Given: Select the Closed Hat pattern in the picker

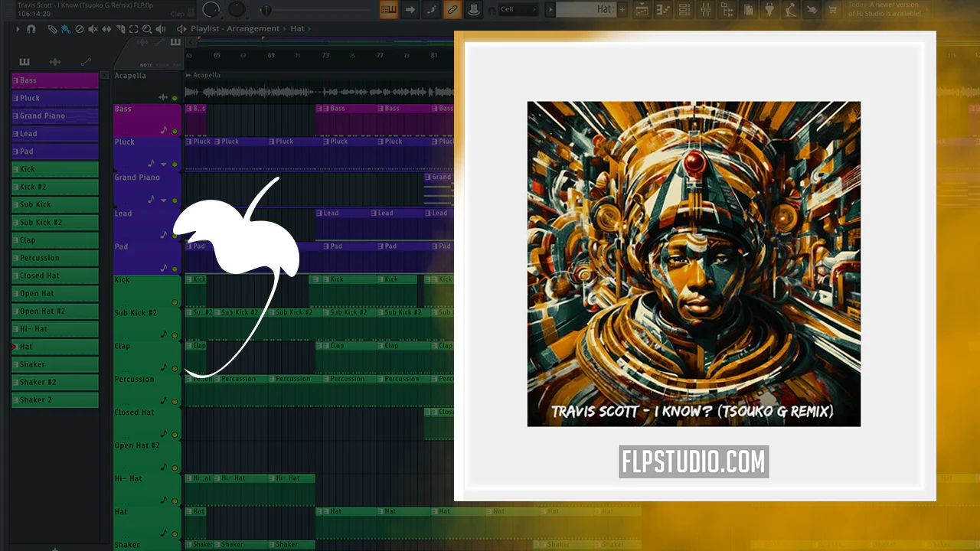Looking at the screenshot, I should [x=54, y=275].
